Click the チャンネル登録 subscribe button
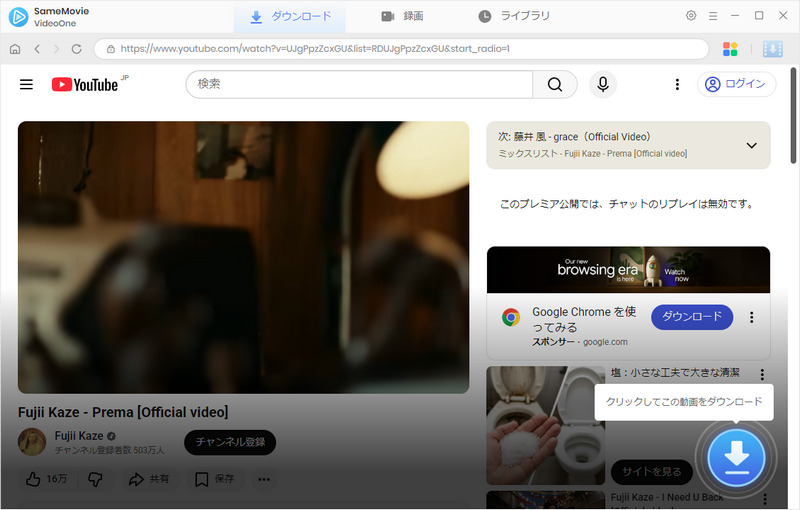800x510 pixels. [230, 442]
